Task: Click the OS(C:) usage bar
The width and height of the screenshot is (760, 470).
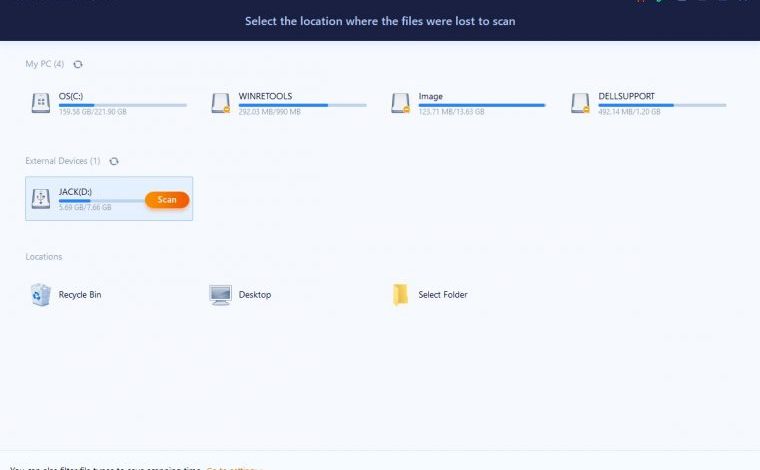Action: click(x=123, y=105)
